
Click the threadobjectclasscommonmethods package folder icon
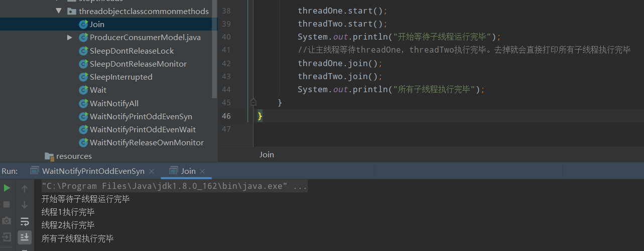(x=71, y=11)
